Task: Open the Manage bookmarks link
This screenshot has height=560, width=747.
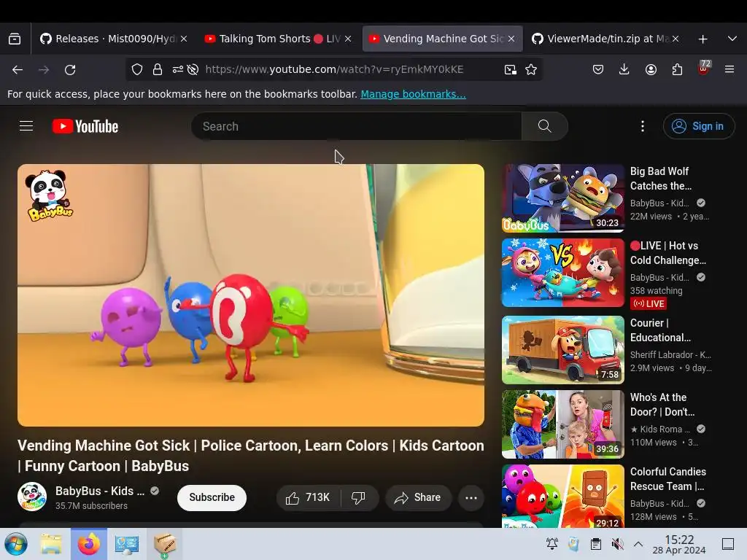Action: (x=413, y=94)
